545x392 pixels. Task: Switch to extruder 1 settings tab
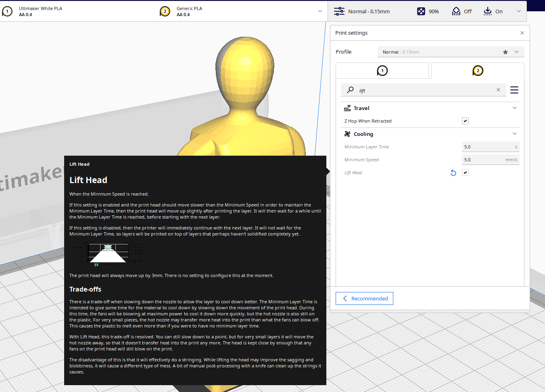click(382, 70)
